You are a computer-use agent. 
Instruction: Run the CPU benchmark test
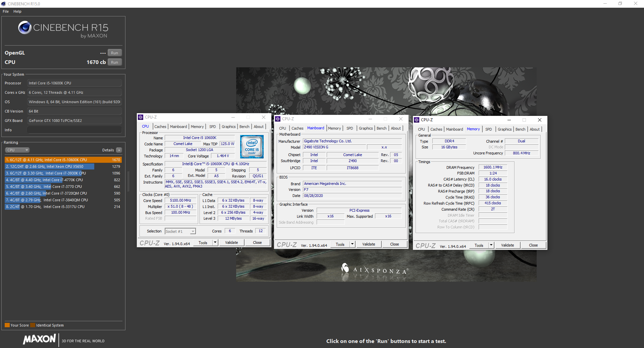(x=115, y=62)
